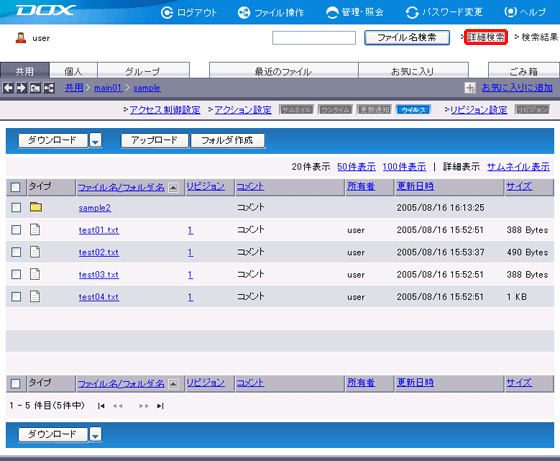Open the 管理・照会 menu
This screenshot has width=560, height=461.
tap(355, 12)
